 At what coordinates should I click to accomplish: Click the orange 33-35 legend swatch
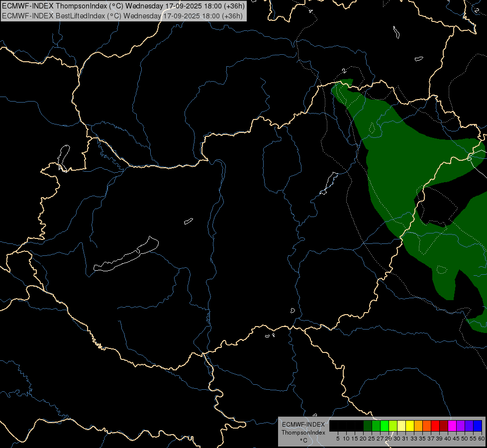(x=418, y=426)
